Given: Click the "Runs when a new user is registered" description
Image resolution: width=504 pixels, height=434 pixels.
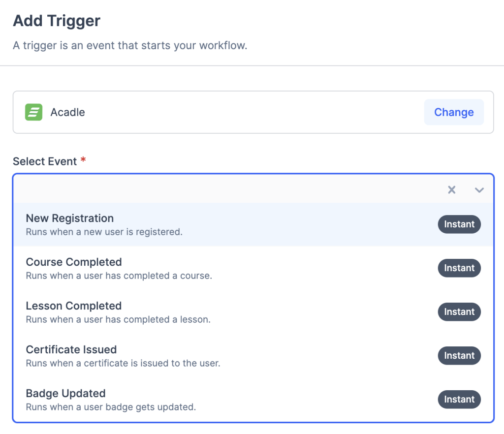Looking at the screenshot, I should click(x=104, y=232).
